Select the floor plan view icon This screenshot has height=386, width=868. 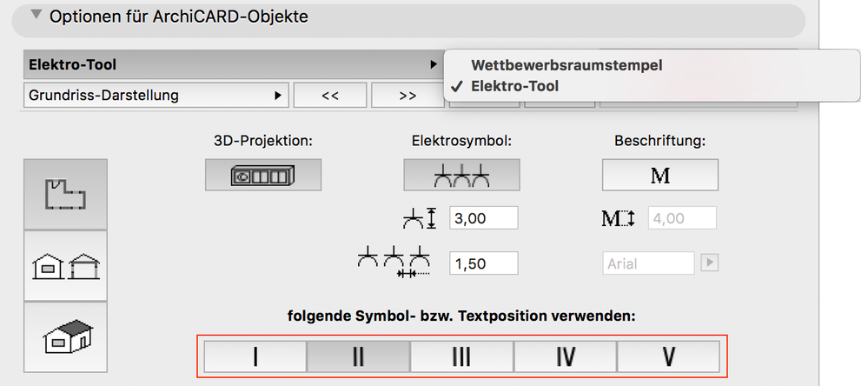point(65,195)
